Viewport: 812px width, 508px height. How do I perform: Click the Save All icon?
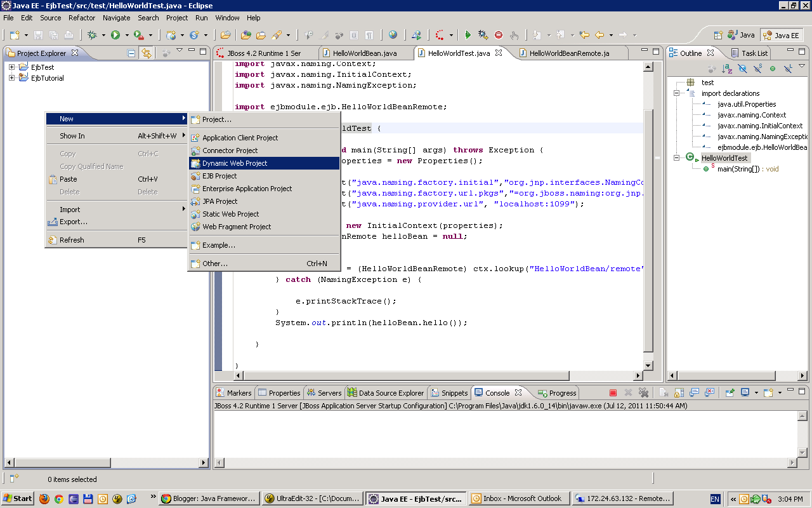tap(53, 34)
